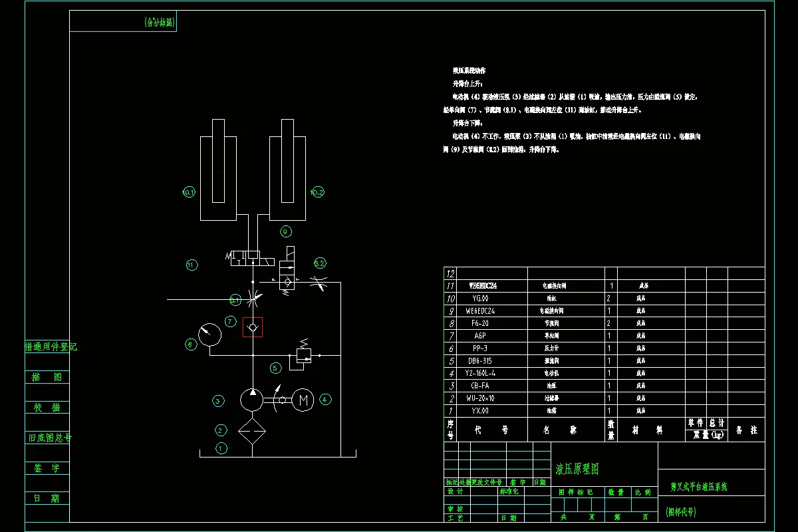Viewport: 798px width, 532px height.
Task: Click 'WE6EDC24' in parts list row 11
Action: pos(483,286)
